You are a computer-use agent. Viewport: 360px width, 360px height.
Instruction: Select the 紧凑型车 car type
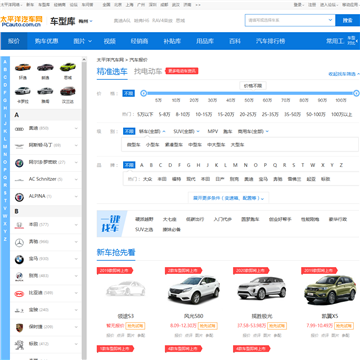click(174, 145)
